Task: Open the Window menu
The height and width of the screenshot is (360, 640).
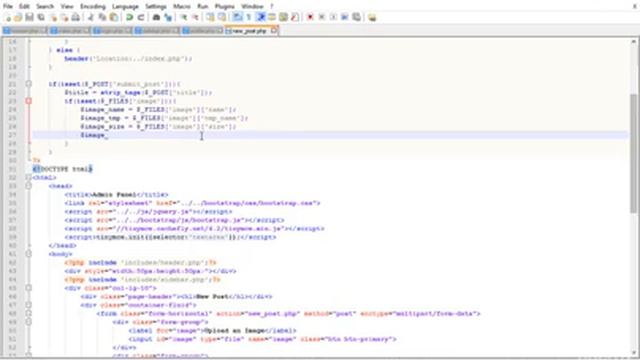Action: tap(252, 6)
